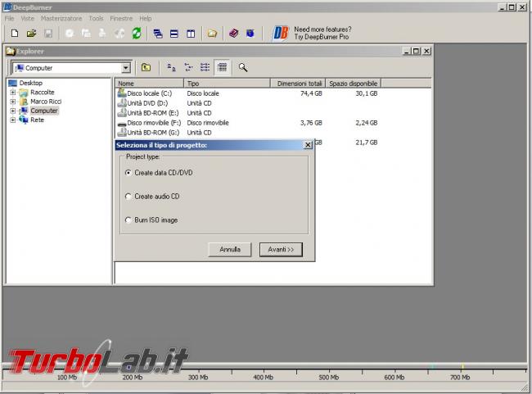
Task: Cascade windows using the toolbar icon
Action: coord(158,34)
